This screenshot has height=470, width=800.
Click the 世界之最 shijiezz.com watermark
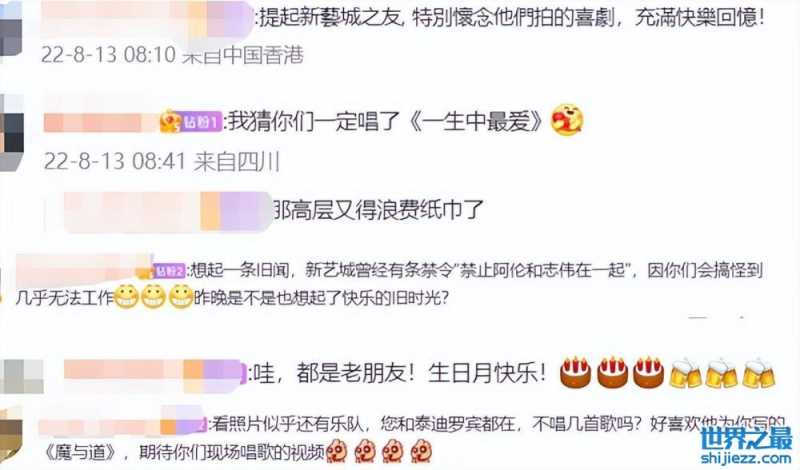pos(747,446)
